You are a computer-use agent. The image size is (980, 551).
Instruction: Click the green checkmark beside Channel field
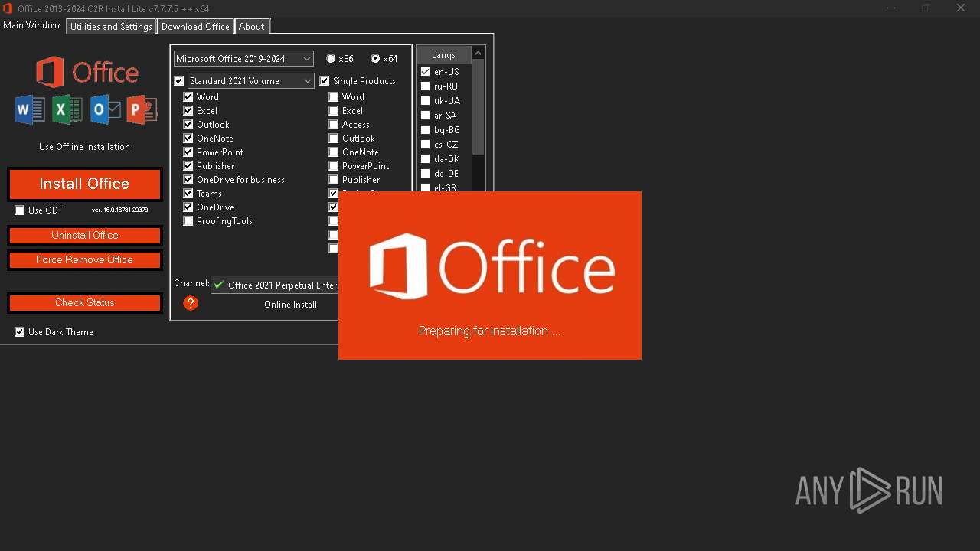coord(219,285)
